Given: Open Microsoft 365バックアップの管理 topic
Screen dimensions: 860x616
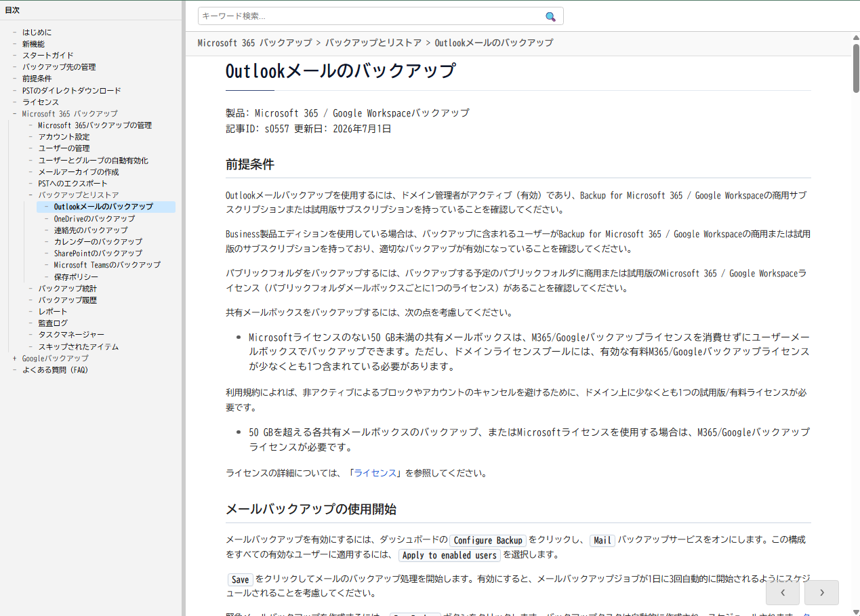Looking at the screenshot, I should [95, 125].
